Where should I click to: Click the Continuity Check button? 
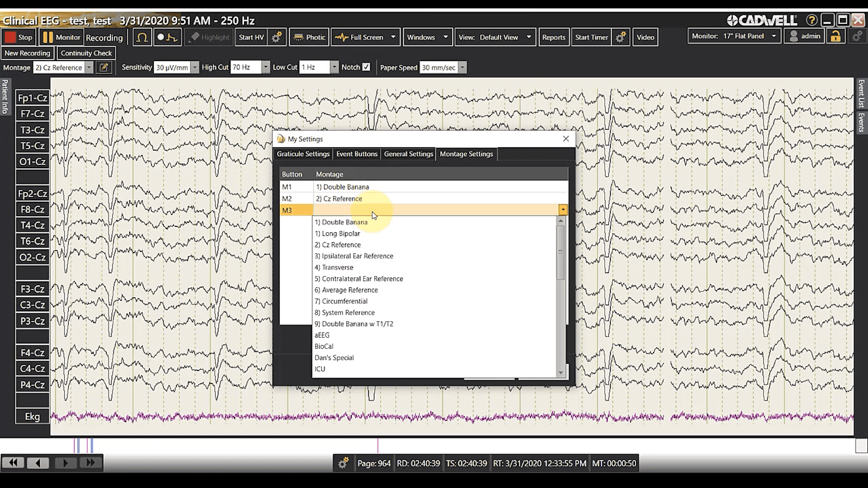[x=86, y=53]
